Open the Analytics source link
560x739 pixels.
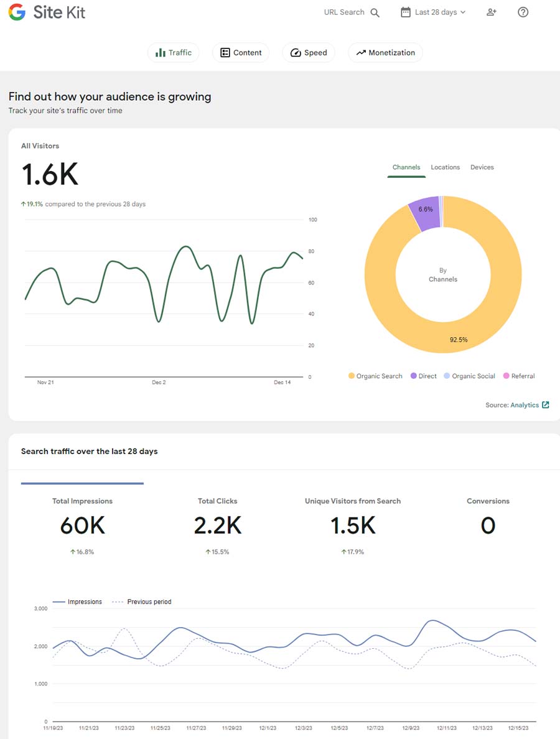click(x=525, y=405)
